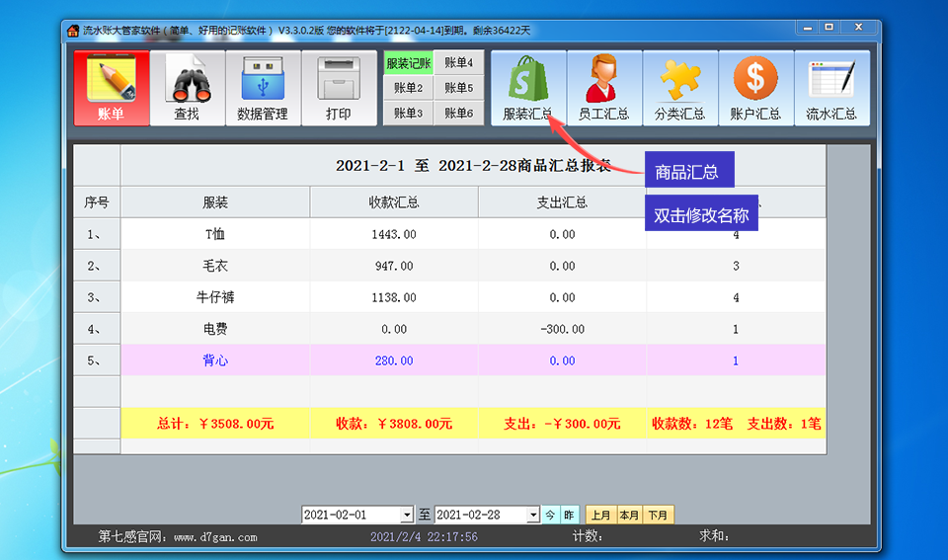
Task: Click the 1443.00 income cell
Action: coord(394,234)
